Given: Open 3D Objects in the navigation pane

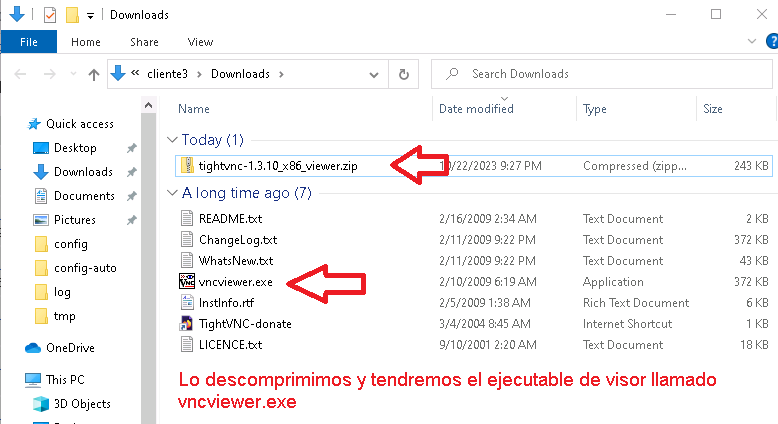Looking at the screenshot, I should click(x=82, y=404).
